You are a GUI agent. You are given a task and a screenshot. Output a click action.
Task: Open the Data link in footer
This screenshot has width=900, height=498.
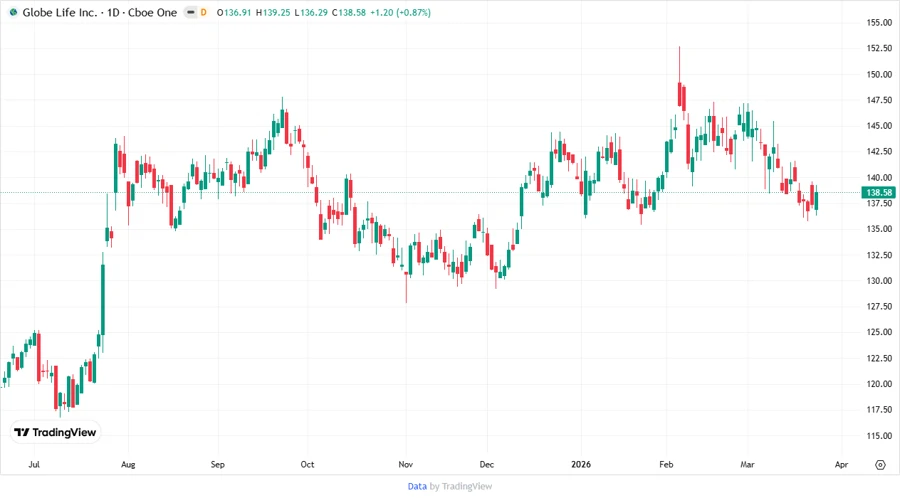(x=417, y=486)
